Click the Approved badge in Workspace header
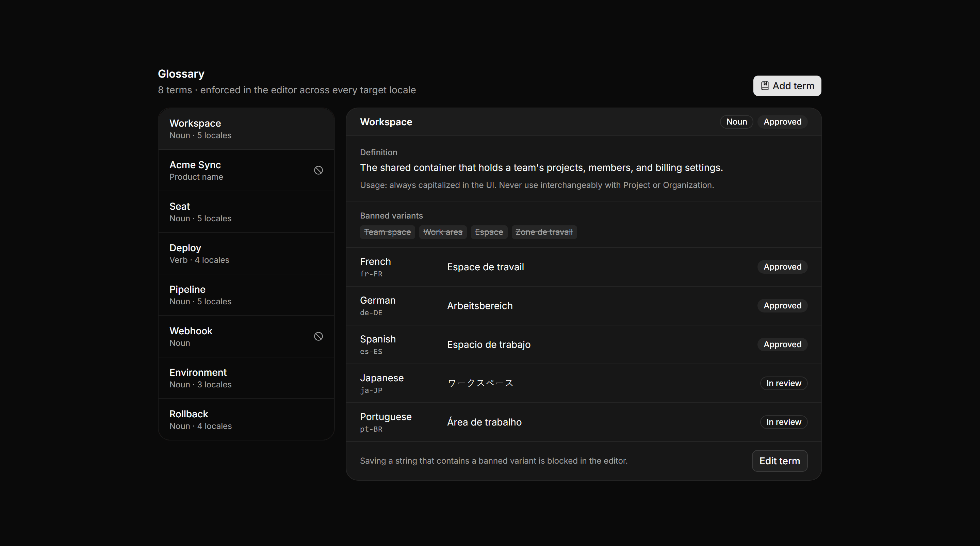980x546 pixels. [x=782, y=122]
